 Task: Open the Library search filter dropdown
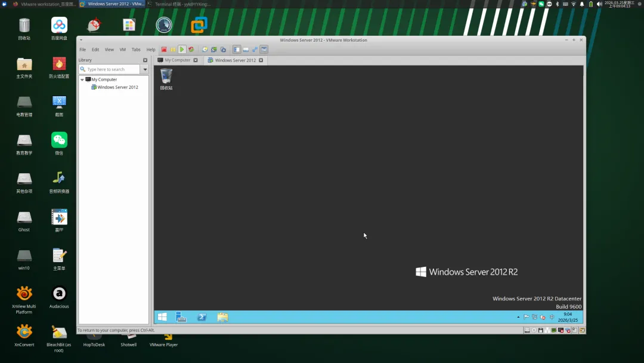click(145, 69)
